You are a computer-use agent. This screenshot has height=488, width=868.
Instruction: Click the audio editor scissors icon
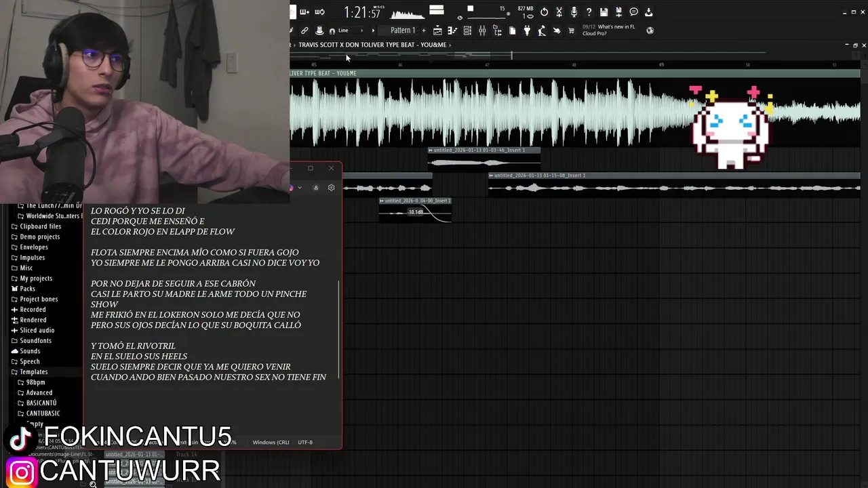point(559,12)
